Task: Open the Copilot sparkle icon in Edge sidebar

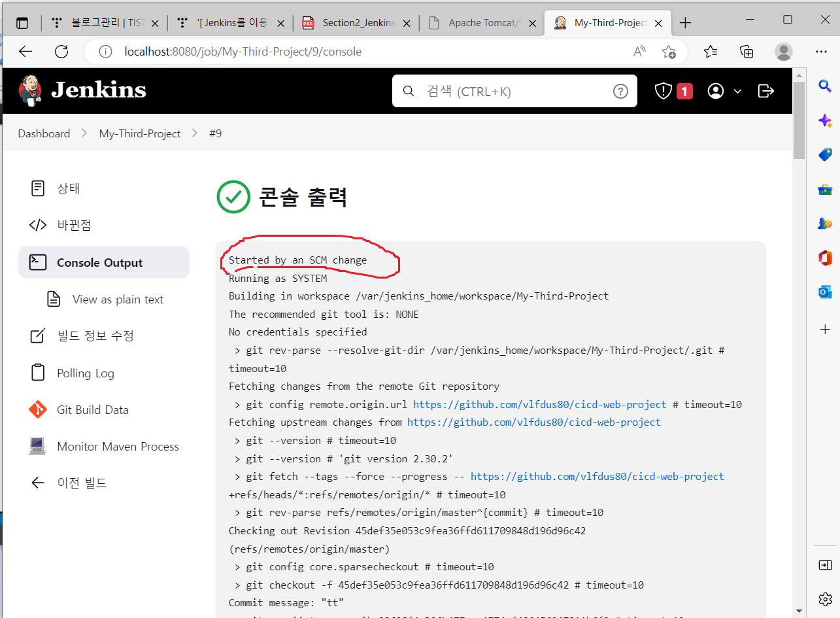Action: point(825,120)
